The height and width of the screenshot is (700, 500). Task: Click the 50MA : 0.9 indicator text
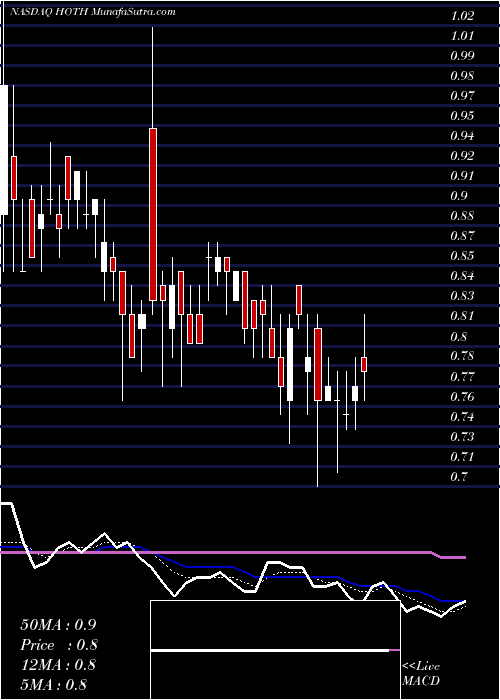(x=58, y=625)
